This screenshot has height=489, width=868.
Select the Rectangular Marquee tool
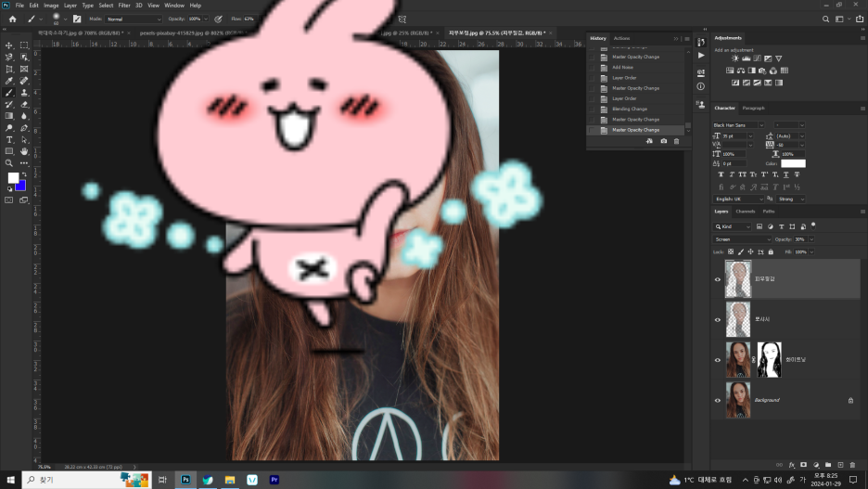[24, 45]
